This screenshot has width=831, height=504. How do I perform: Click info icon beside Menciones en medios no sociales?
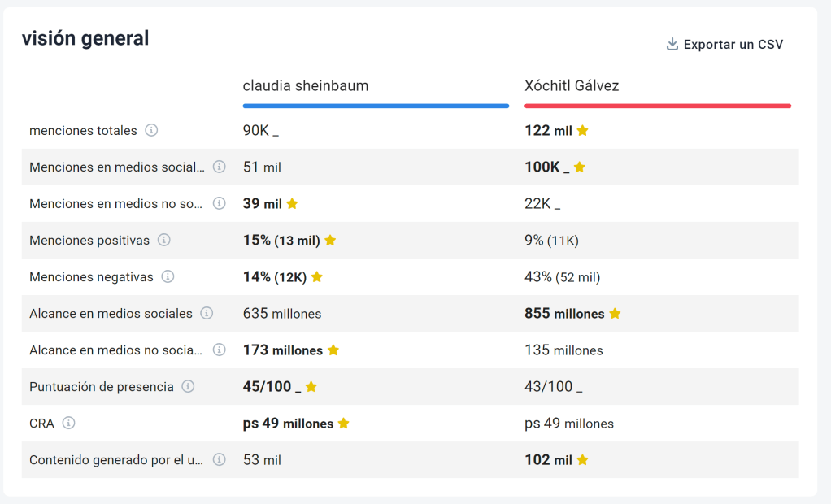(219, 203)
